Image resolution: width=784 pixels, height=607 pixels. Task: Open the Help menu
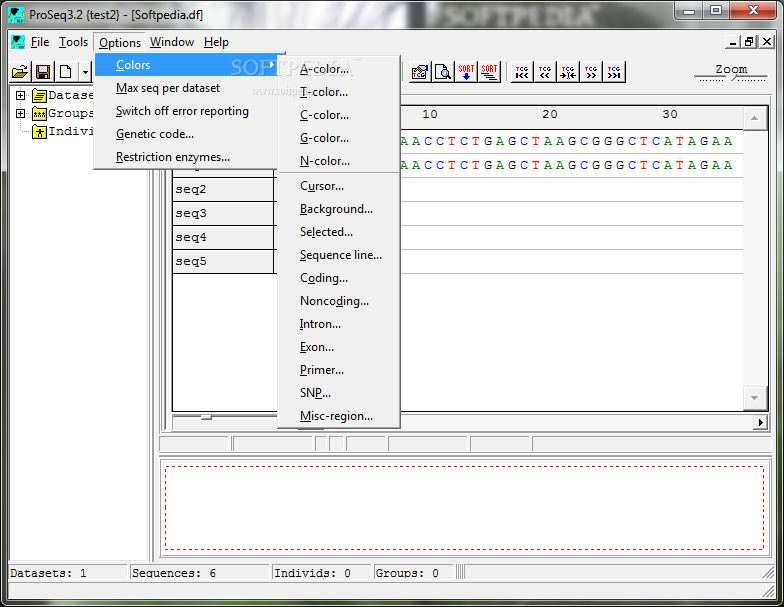click(216, 42)
